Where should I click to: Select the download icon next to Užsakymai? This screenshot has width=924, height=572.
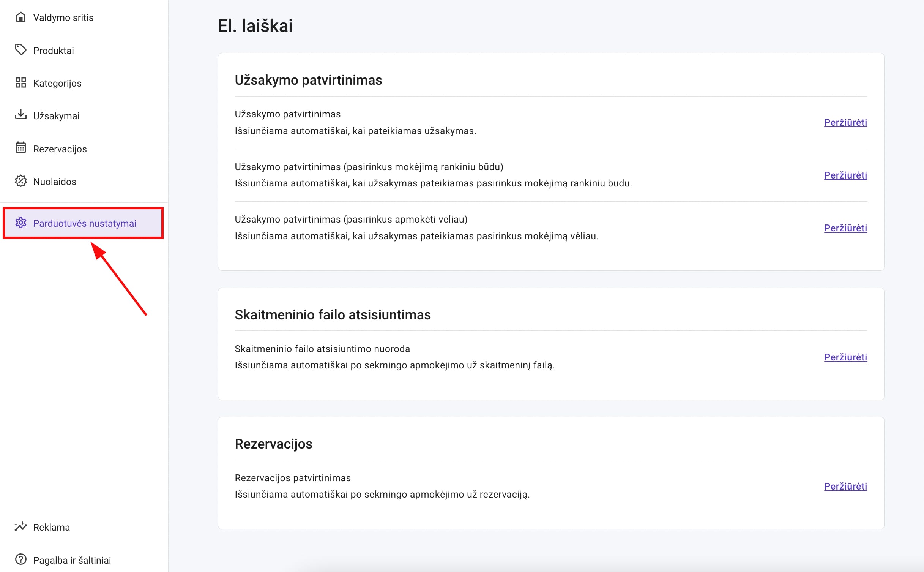coord(21,115)
